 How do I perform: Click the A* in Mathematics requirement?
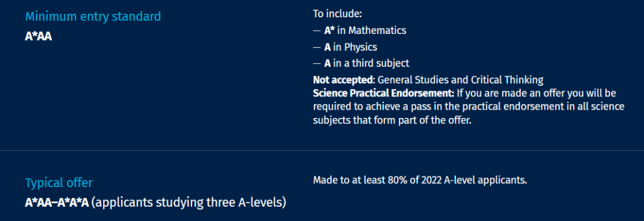click(x=360, y=30)
